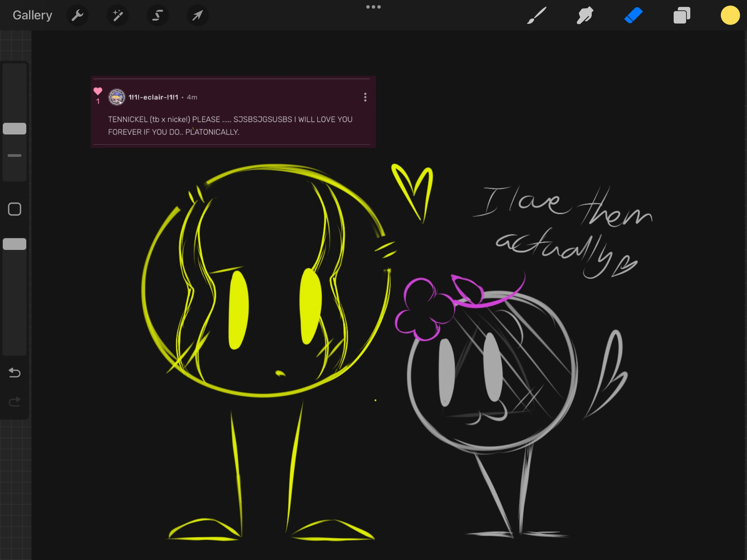Tap the redo arrow

coord(15,401)
